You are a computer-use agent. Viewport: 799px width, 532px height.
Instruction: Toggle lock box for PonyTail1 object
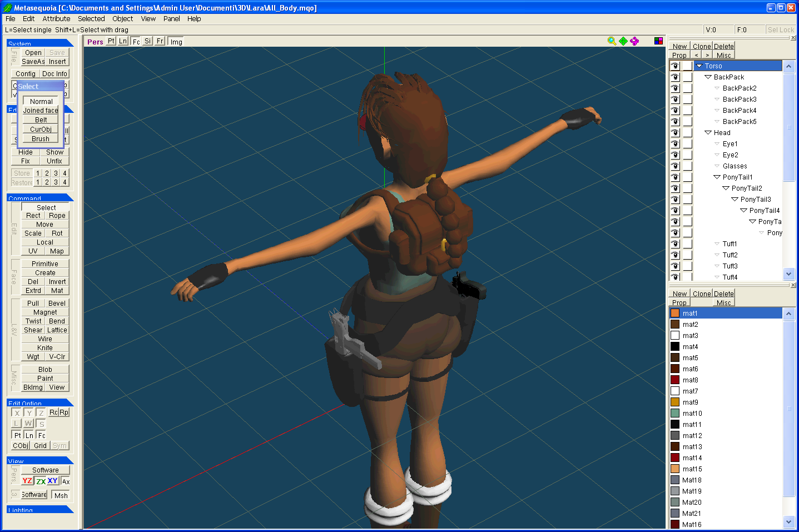pyautogui.click(x=687, y=177)
